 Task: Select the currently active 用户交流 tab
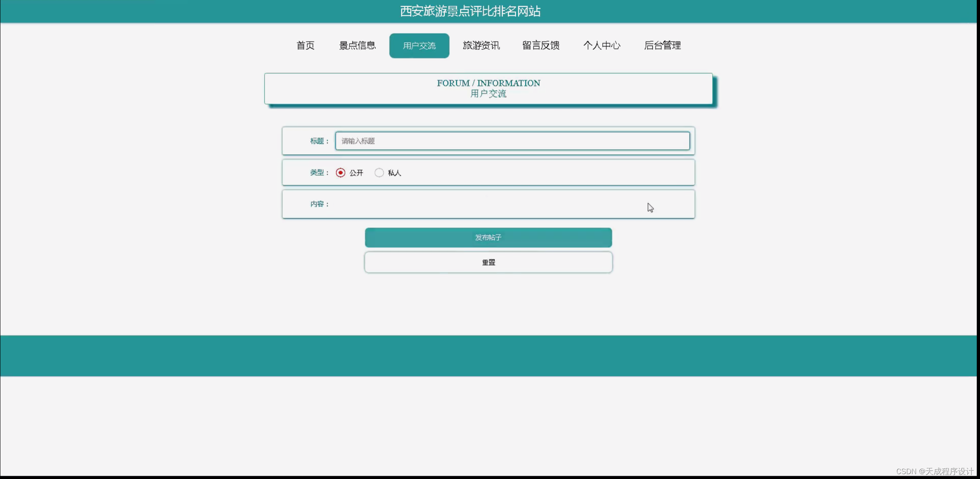(419, 45)
